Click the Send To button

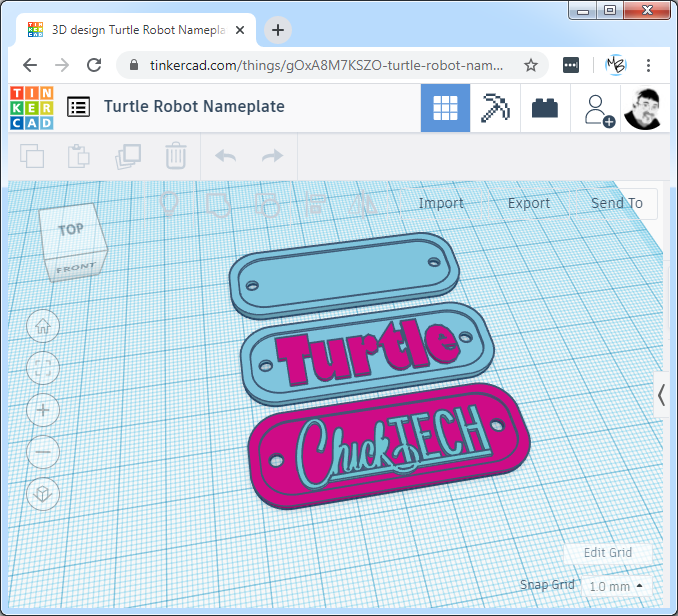pyautogui.click(x=617, y=203)
